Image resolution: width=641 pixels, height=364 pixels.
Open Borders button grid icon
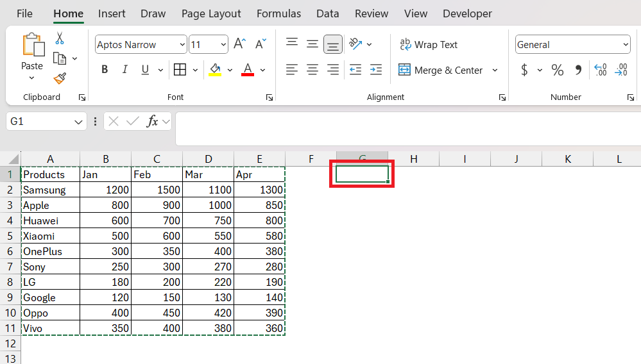pyautogui.click(x=180, y=70)
